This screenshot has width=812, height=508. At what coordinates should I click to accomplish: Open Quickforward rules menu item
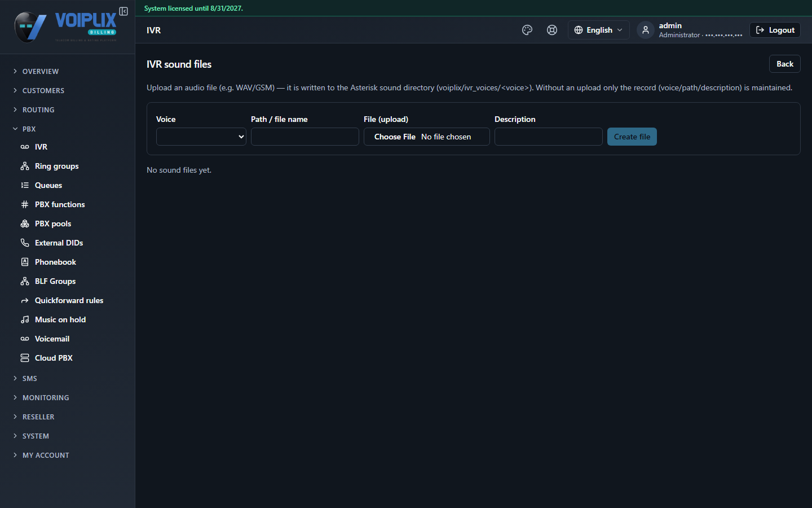pos(71,300)
